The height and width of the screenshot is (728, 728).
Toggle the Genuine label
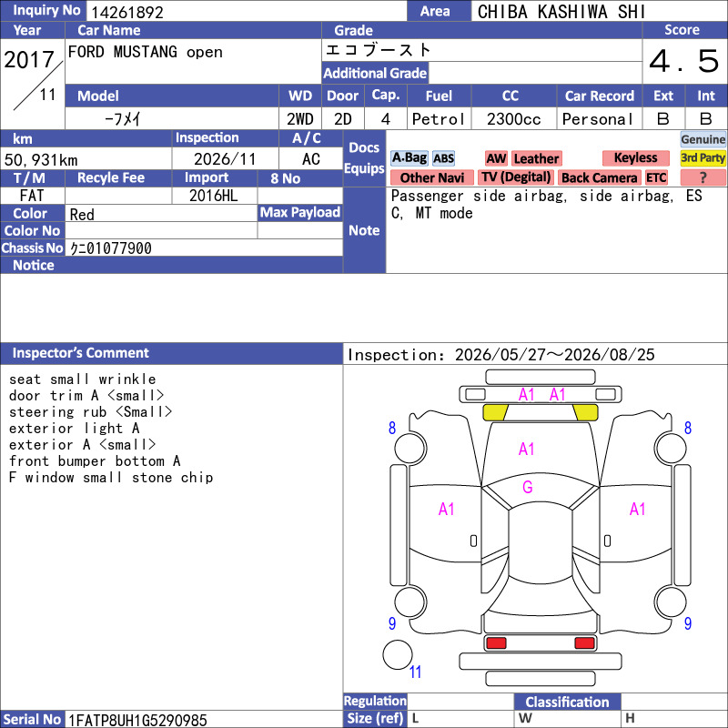point(703,139)
